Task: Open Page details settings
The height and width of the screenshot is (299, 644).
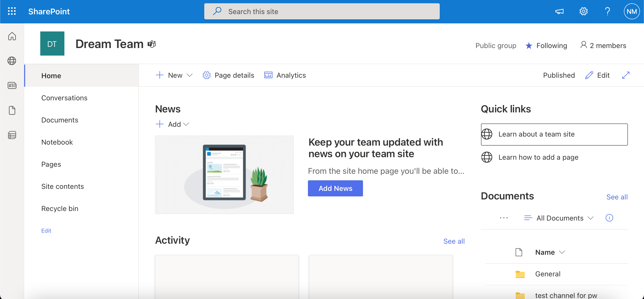Action: 228,75
